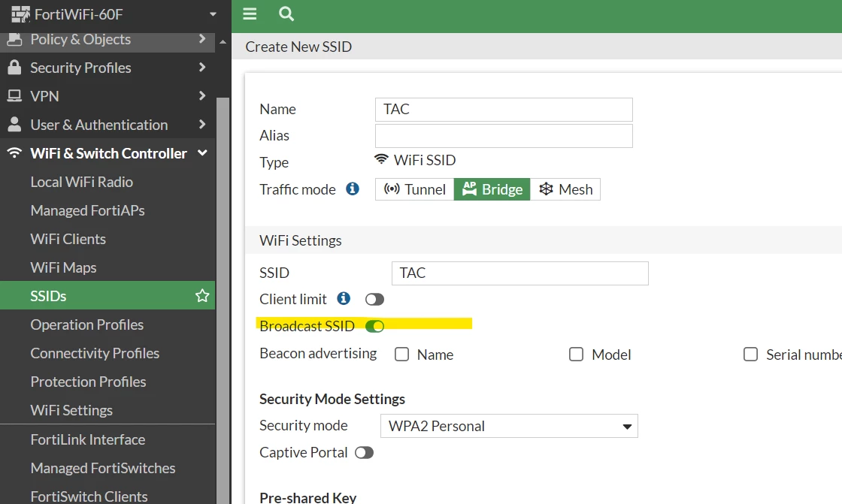Open the FortiWiFi-60F device dropdown arrow

(x=213, y=14)
